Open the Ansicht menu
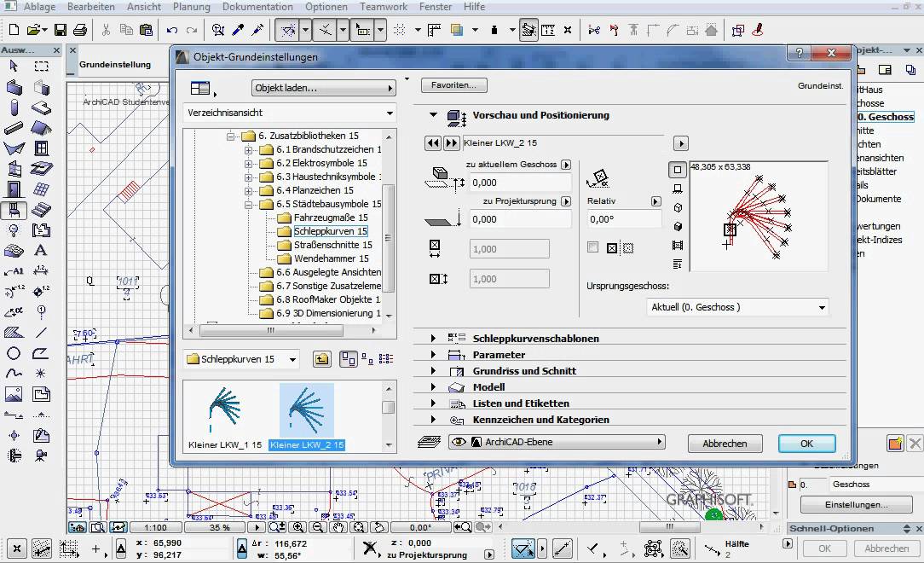The image size is (924, 563). click(x=144, y=7)
